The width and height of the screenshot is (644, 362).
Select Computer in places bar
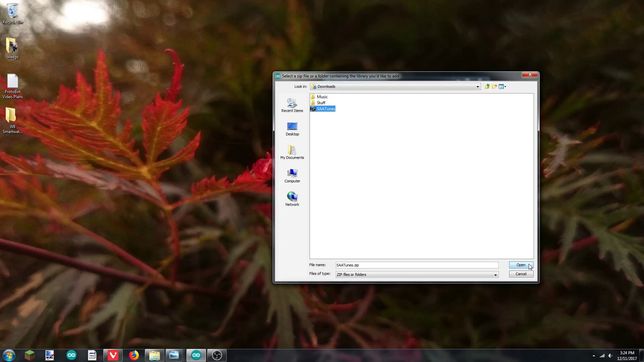click(x=292, y=176)
